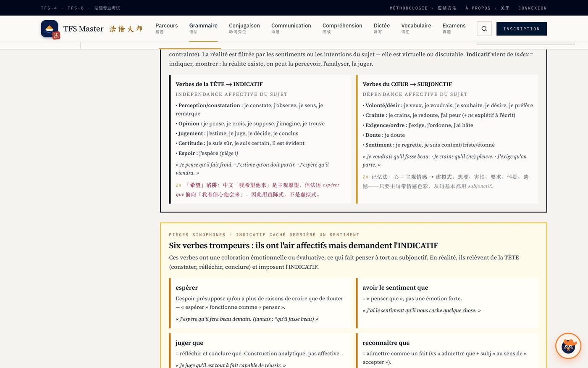This screenshot has width=588, height=368.
Task: Open the Examens navigation item
Action: (x=454, y=28)
